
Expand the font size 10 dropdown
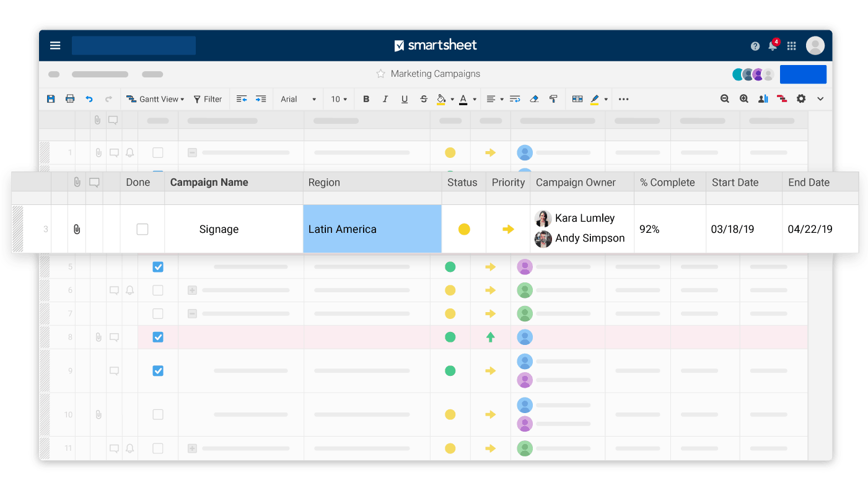pyautogui.click(x=339, y=99)
